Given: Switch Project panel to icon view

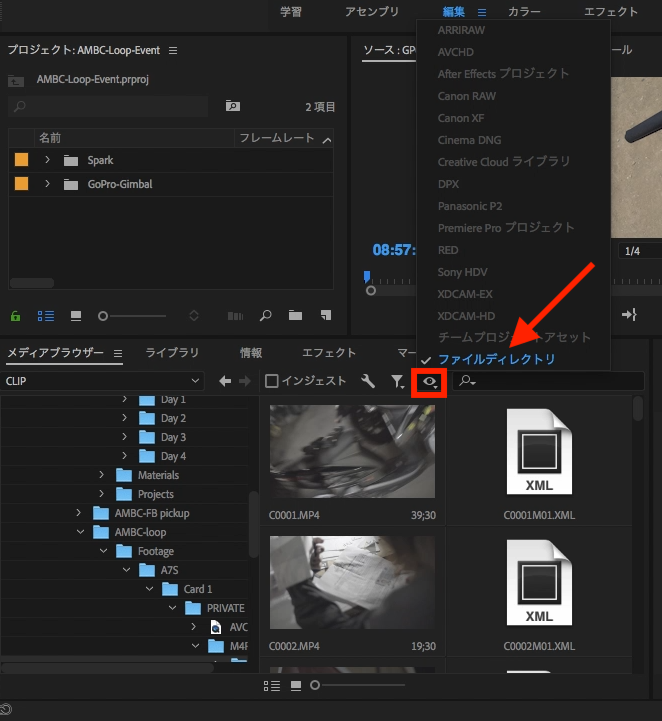Looking at the screenshot, I should (76, 316).
